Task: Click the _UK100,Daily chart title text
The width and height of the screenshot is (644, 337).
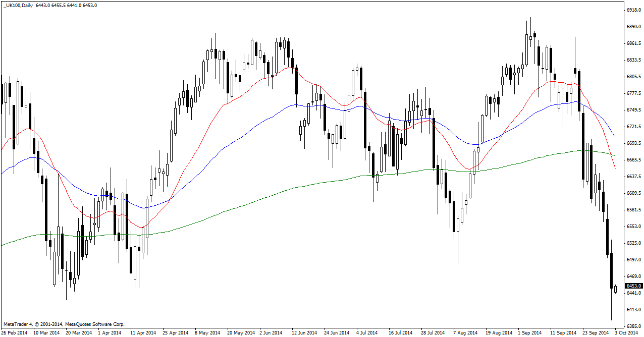Action: (x=18, y=5)
